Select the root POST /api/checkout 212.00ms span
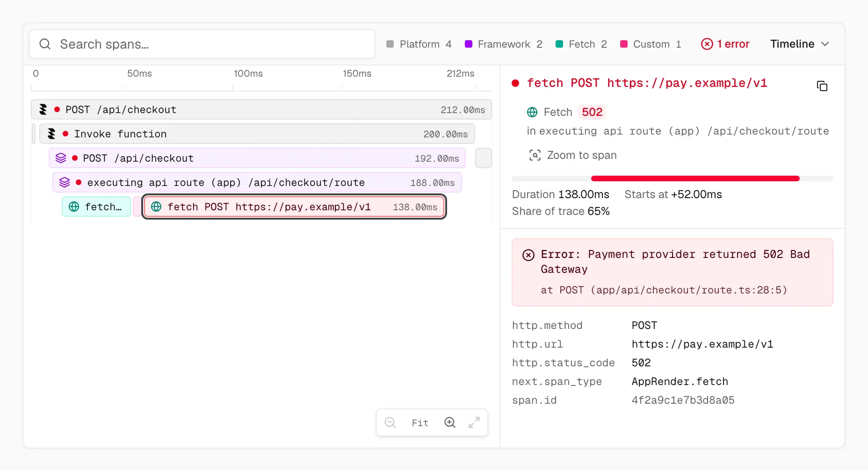This screenshot has height=471, width=868. coord(261,109)
